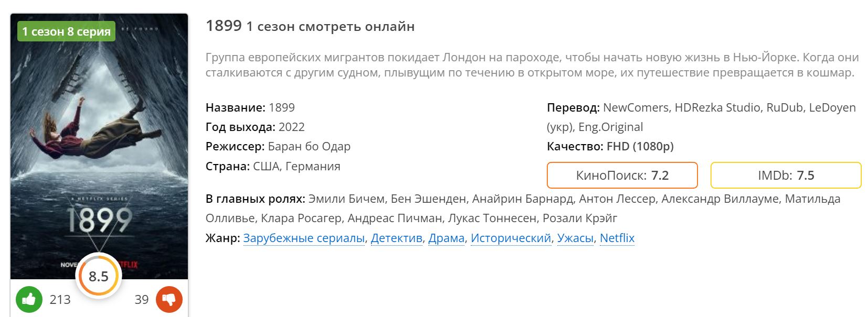Click the title '1899 1 сезон смотреть онлайн'

(x=310, y=26)
